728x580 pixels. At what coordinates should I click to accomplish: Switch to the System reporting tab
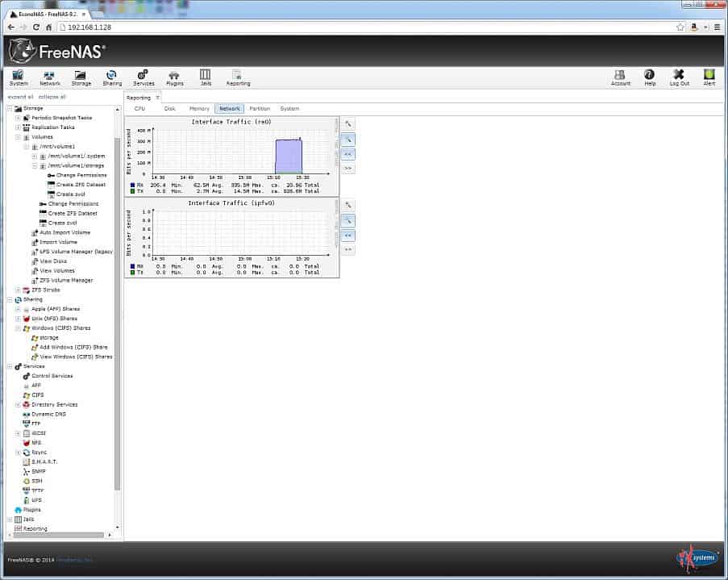pyautogui.click(x=289, y=108)
